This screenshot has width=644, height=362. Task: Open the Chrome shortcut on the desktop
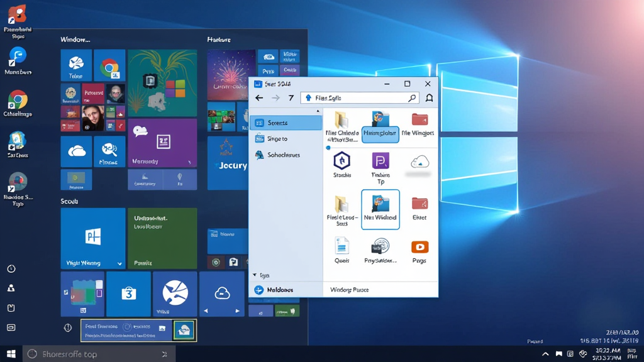pyautogui.click(x=18, y=104)
